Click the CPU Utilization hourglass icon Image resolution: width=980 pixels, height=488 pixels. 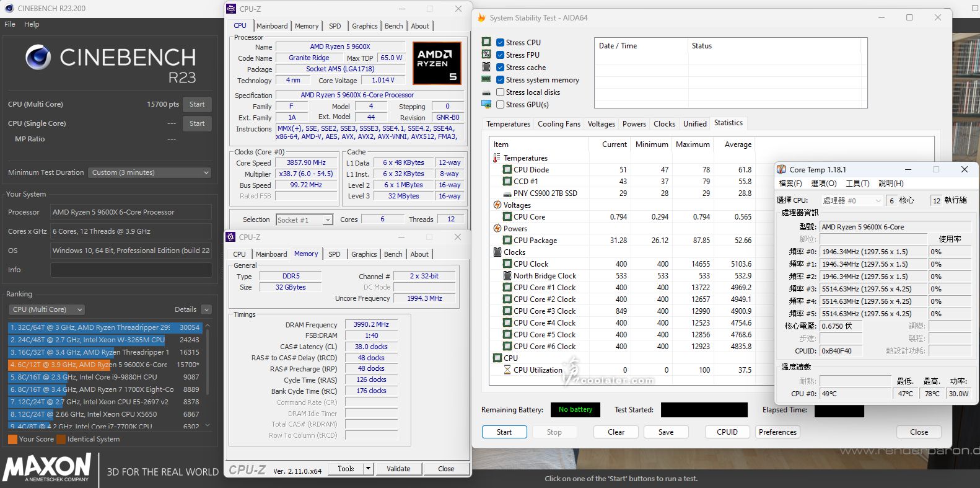click(x=507, y=370)
